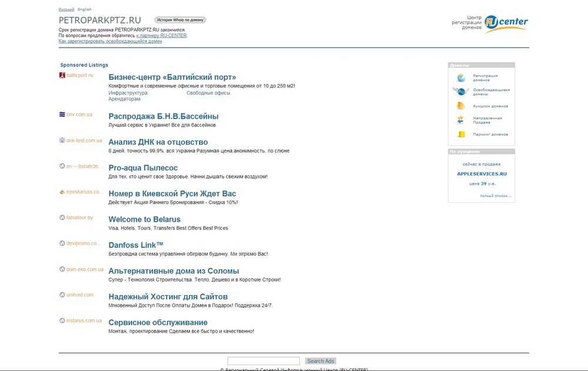The width and height of the screenshot is (588, 371).
Task: Click the Sponsored Listings label
Action: [84, 65]
